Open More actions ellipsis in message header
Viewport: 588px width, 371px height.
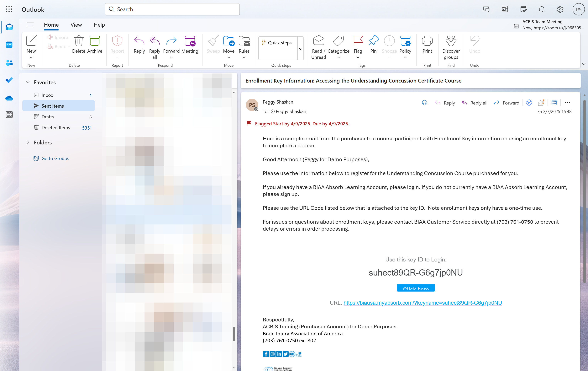pyautogui.click(x=568, y=103)
